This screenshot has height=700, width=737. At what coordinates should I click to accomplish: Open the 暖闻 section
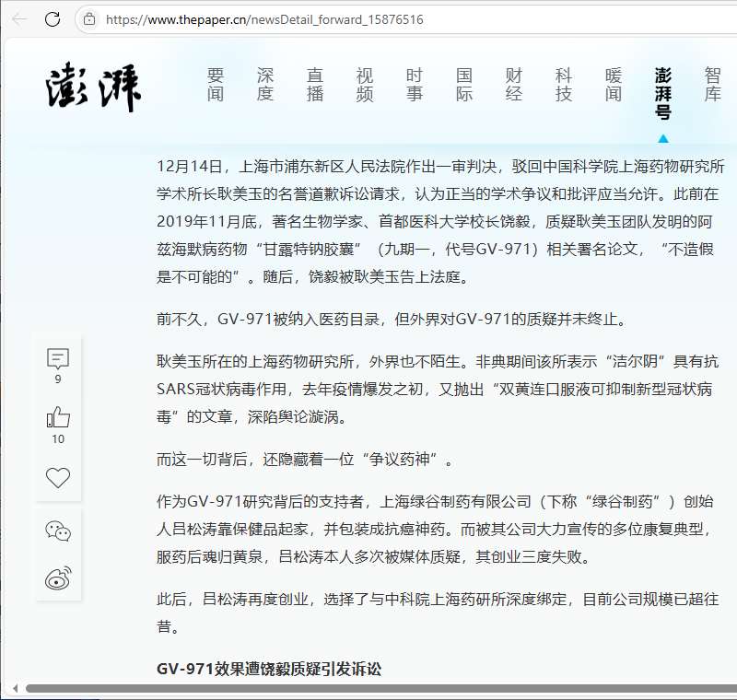coord(614,85)
